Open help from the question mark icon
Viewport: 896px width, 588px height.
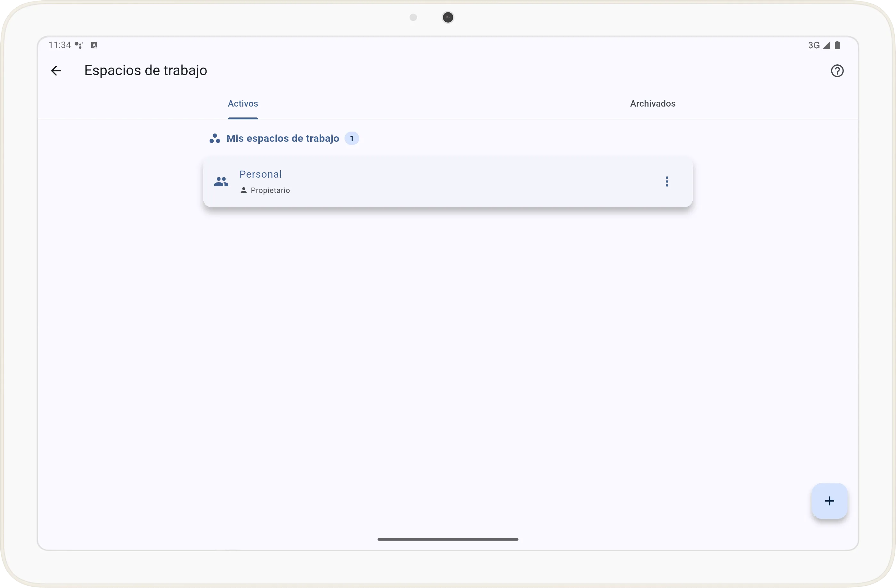837,71
